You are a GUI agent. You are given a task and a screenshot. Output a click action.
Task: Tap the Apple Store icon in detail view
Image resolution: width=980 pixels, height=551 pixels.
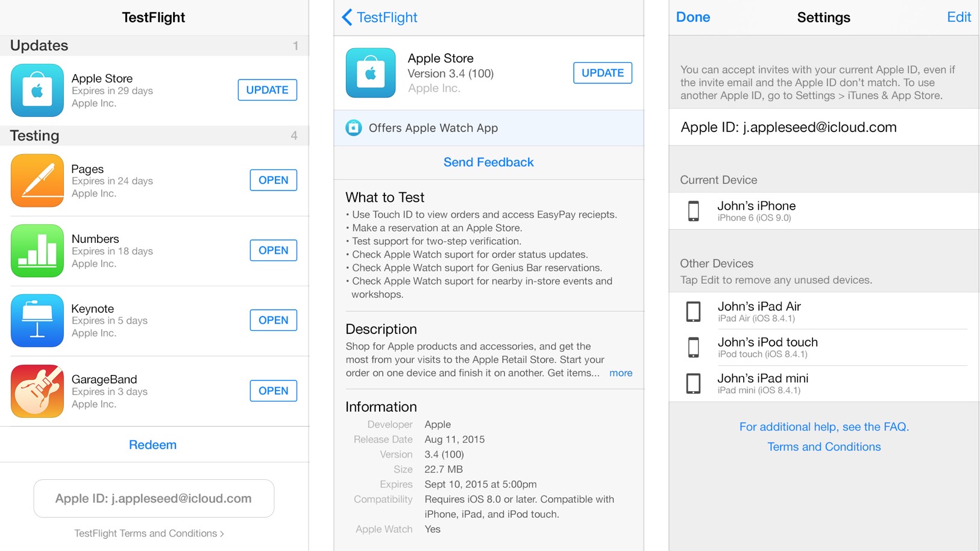[x=371, y=73]
